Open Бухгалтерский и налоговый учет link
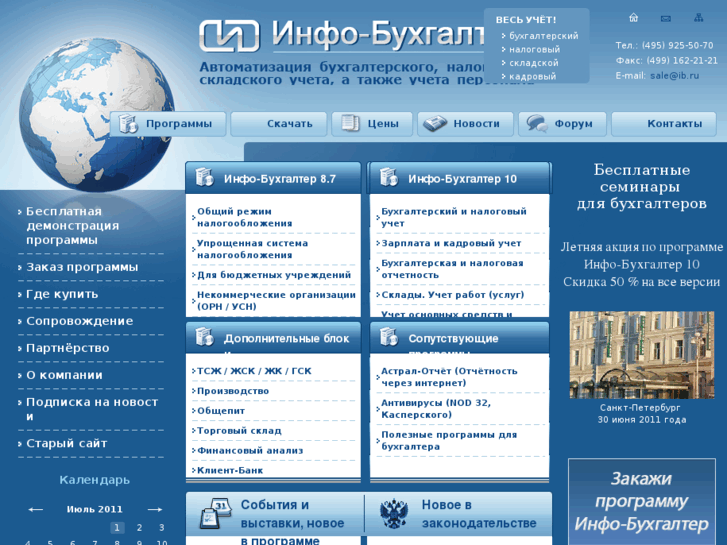Screen dimensions: 727x545 454,218
